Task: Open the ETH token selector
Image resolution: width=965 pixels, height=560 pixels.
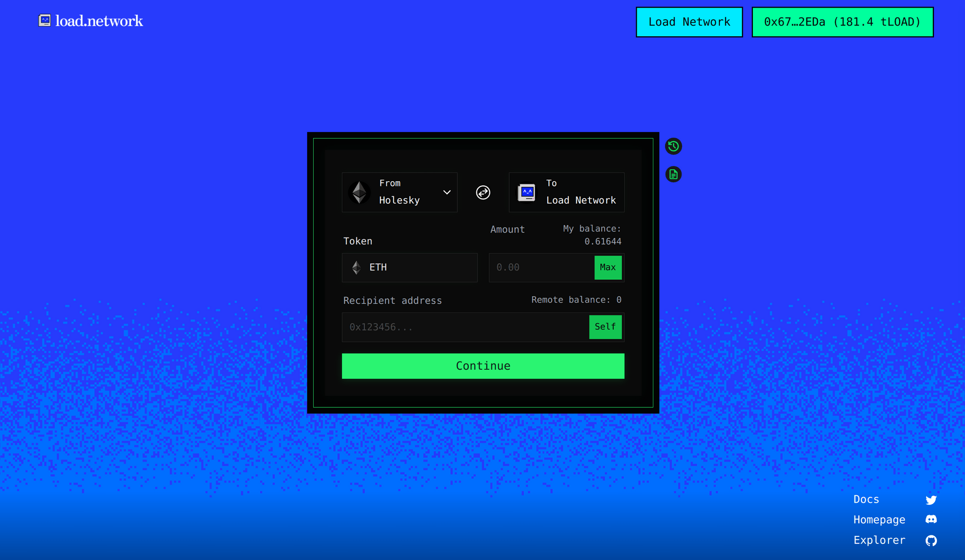Action: click(410, 268)
